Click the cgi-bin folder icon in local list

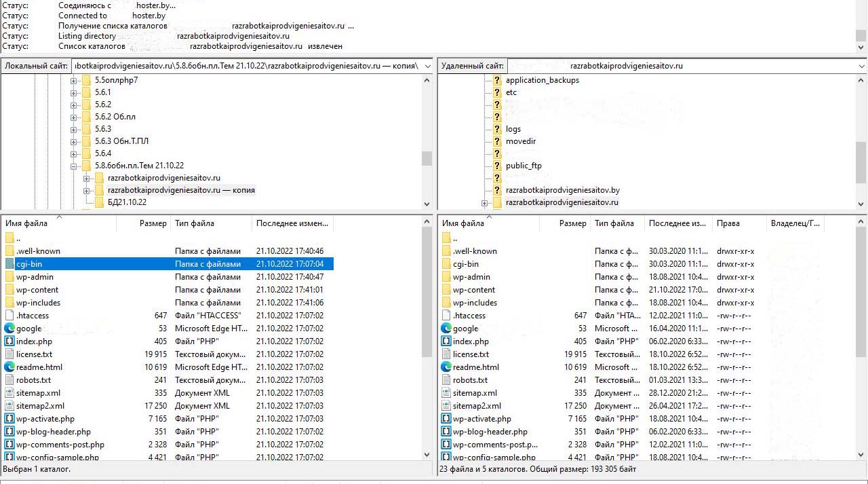[x=9, y=264]
